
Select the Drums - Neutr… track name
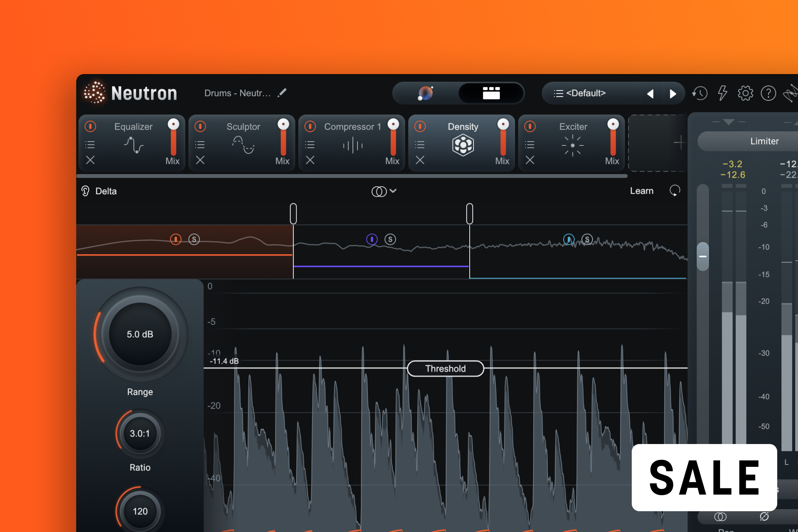(x=238, y=93)
